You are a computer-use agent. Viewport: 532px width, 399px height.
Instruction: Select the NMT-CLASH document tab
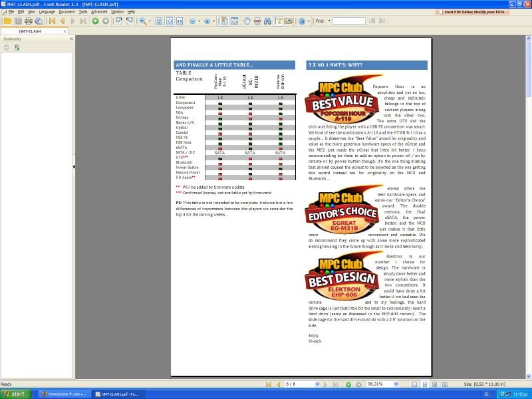[34, 31]
